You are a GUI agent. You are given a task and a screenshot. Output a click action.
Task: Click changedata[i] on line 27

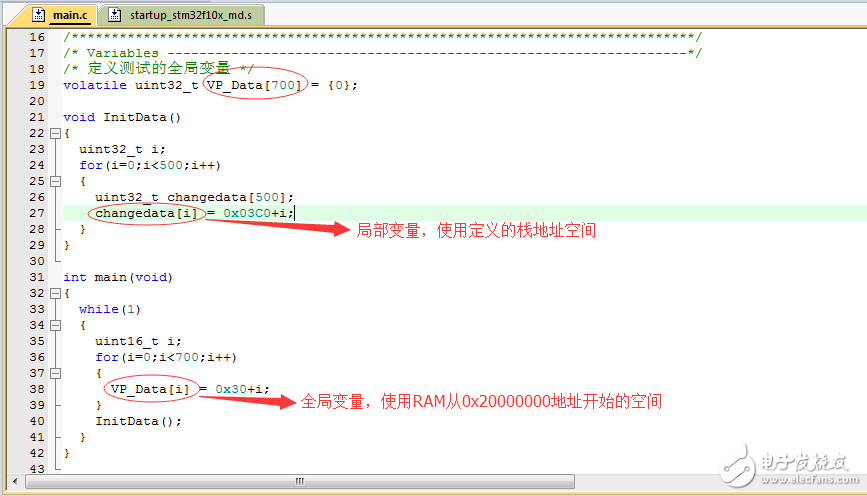146,213
